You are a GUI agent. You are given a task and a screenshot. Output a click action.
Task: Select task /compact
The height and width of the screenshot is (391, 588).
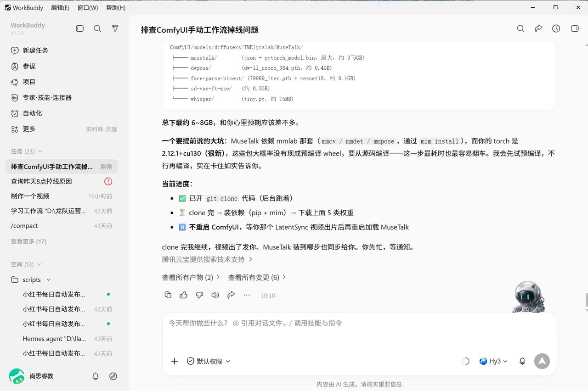pos(62,226)
